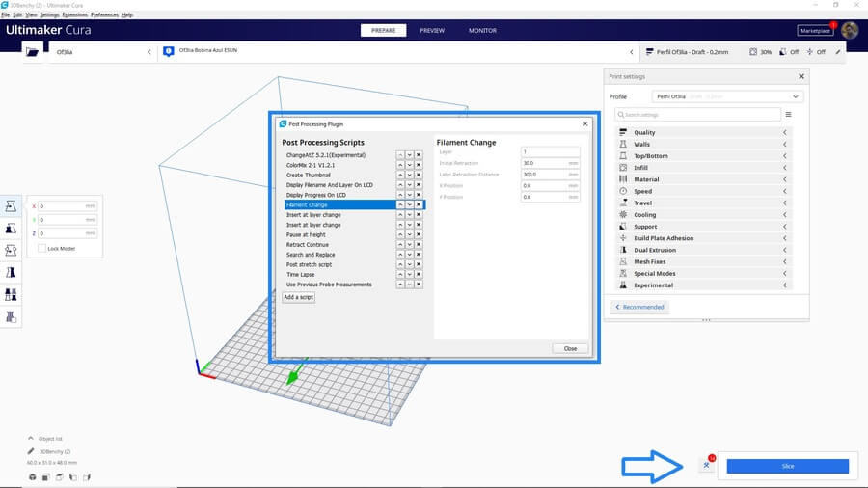Select the Scale tool in left toolbar

(12, 229)
